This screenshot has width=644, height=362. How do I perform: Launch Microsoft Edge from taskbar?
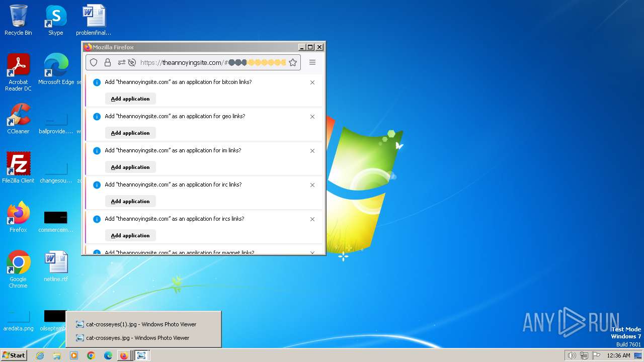(x=108, y=355)
